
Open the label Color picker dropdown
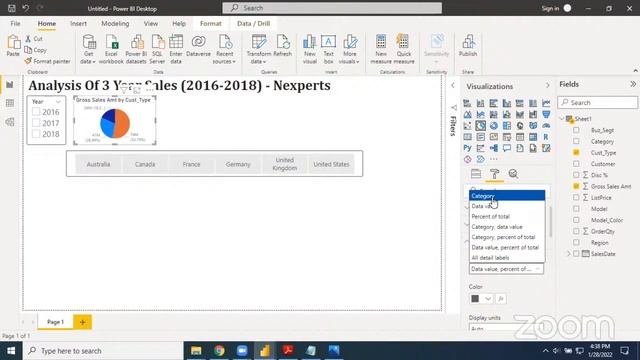488,299
